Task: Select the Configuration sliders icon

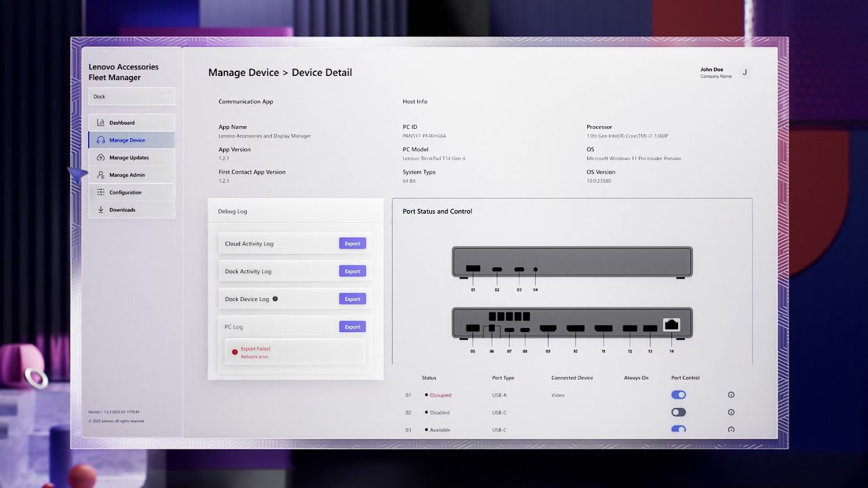Action: coord(100,192)
